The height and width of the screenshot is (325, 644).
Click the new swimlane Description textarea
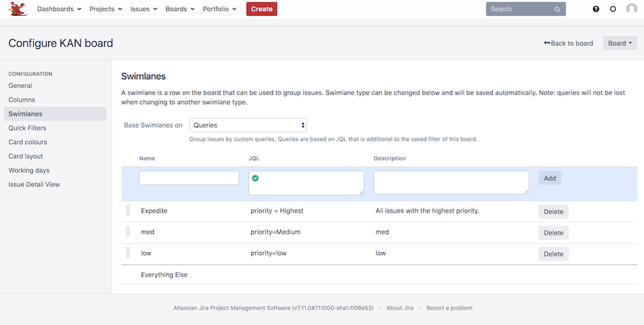click(x=451, y=183)
